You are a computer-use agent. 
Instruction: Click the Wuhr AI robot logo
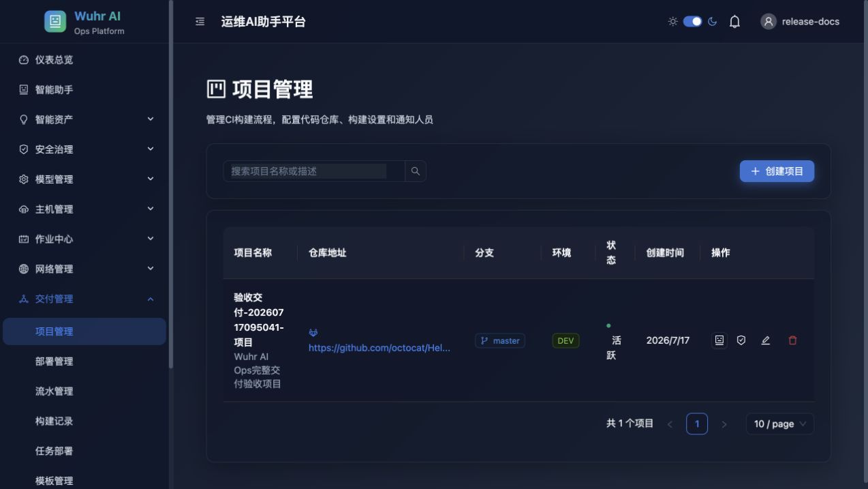(55, 21)
